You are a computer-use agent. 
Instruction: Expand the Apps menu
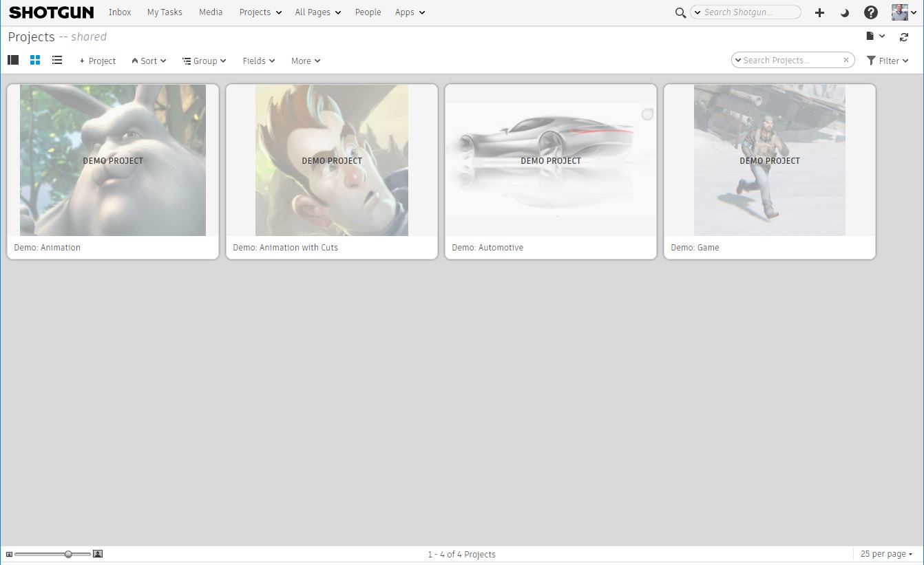click(x=410, y=12)
